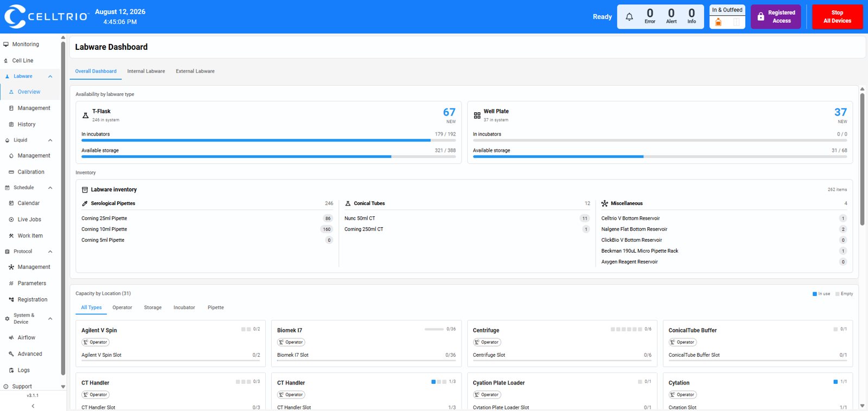Select the All Types capacity filter
This screenshot has height=411, width=868.
[91, 307]
